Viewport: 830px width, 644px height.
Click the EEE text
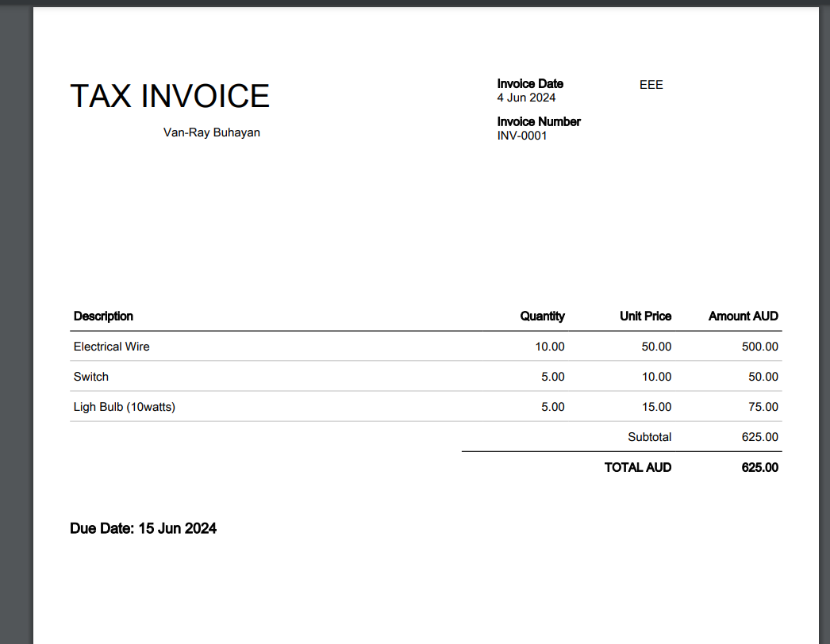(651, 85)
